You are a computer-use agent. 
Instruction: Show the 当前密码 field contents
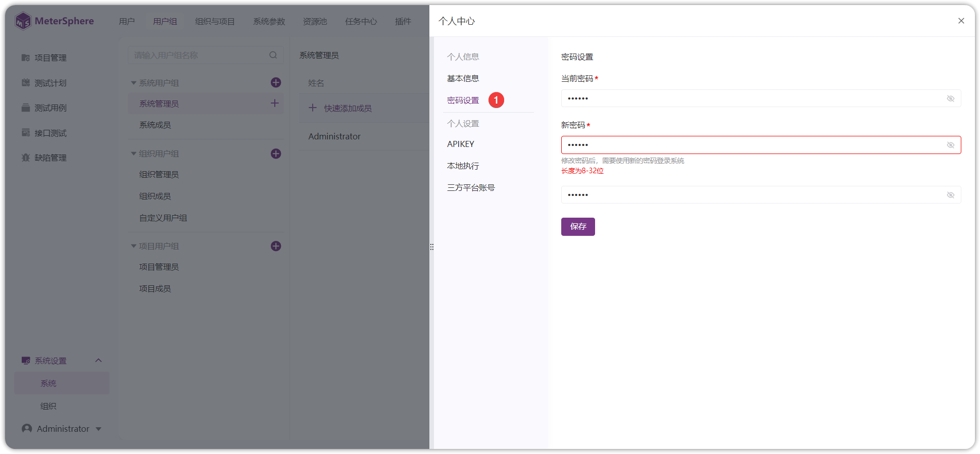(951, 98)
